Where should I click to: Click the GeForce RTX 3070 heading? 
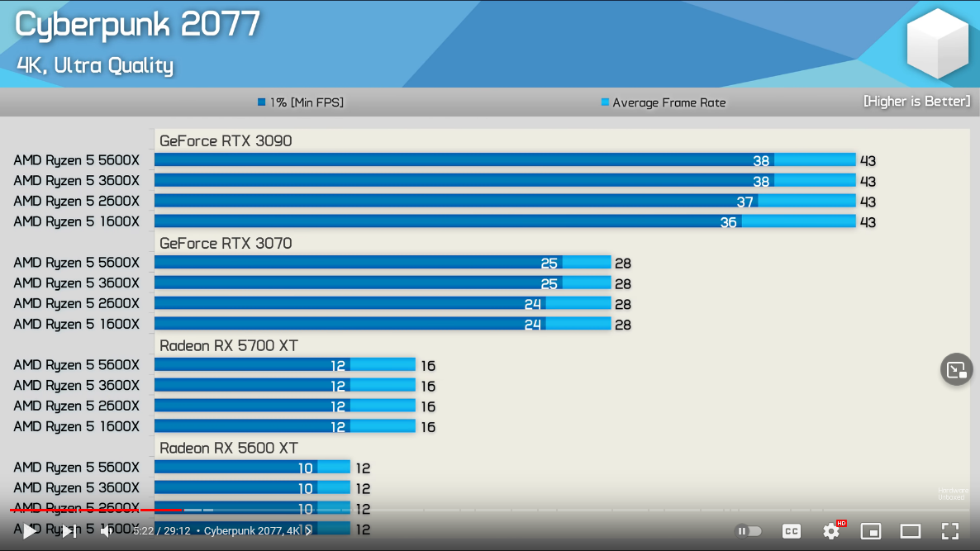point(226,244)
